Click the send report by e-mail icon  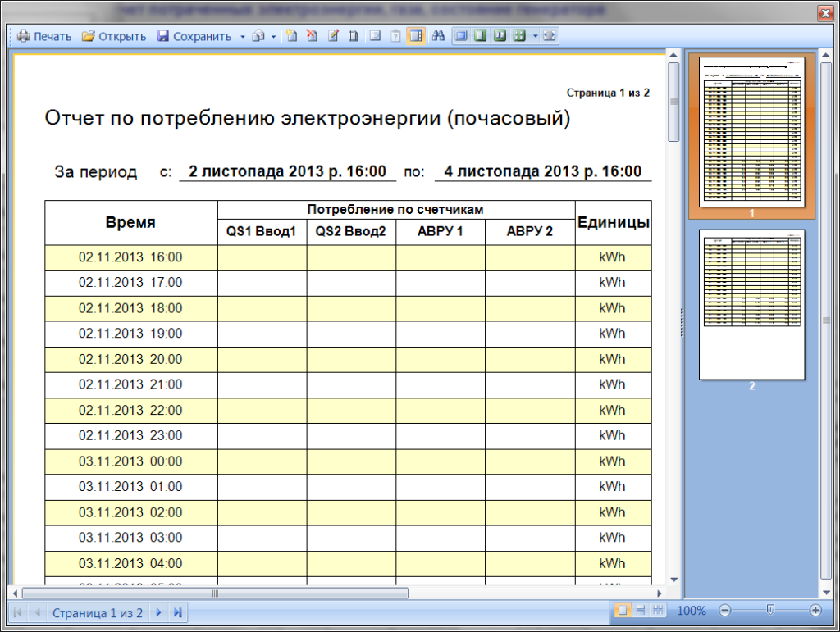[x=258, y=36]
